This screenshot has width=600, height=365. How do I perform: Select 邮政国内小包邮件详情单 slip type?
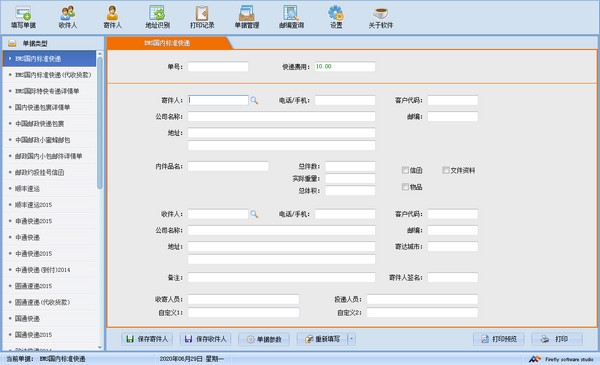49,156
